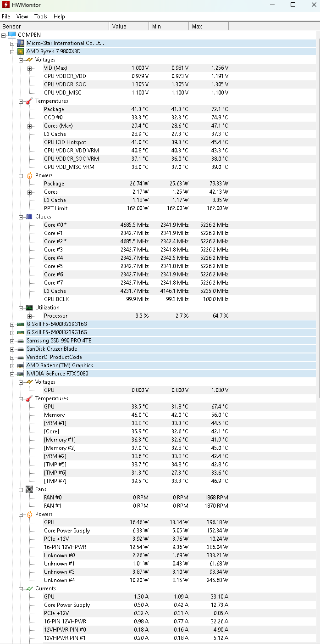This screenshot has height=644, width=320.
Task: Open the Tools menu
Action: click(41, 17)
